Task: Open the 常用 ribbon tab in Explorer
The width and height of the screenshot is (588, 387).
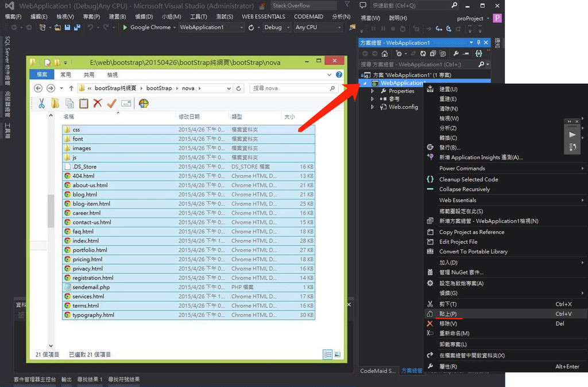Action: (65, 75)
